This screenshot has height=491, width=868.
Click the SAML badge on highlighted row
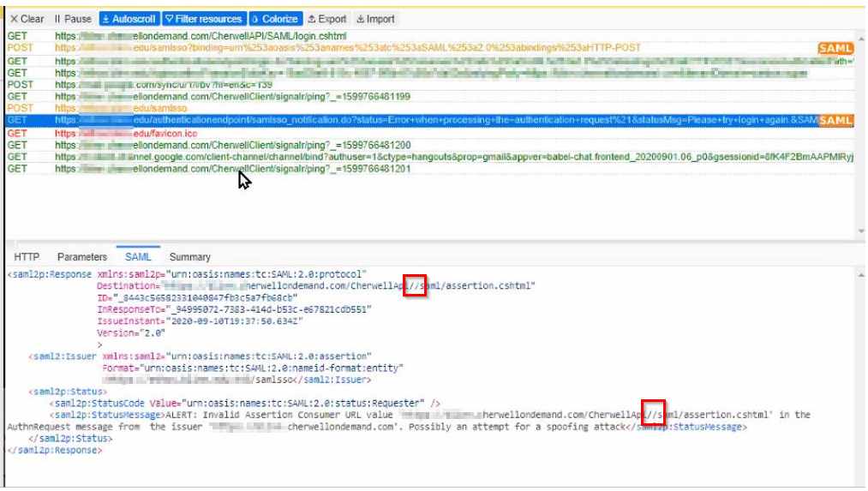[835, 121]
